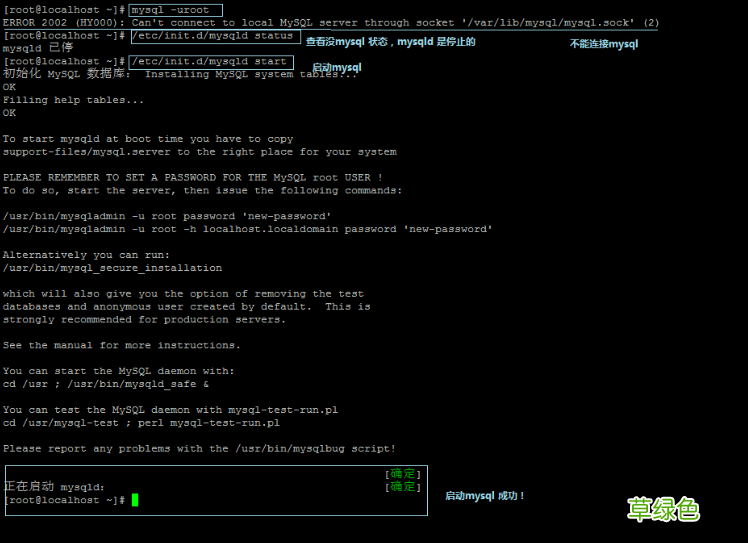The width and height of the screenshot is (748, 543).
Task: Click 'You can test the MySQL daemon' line
Action: [170, 410]
